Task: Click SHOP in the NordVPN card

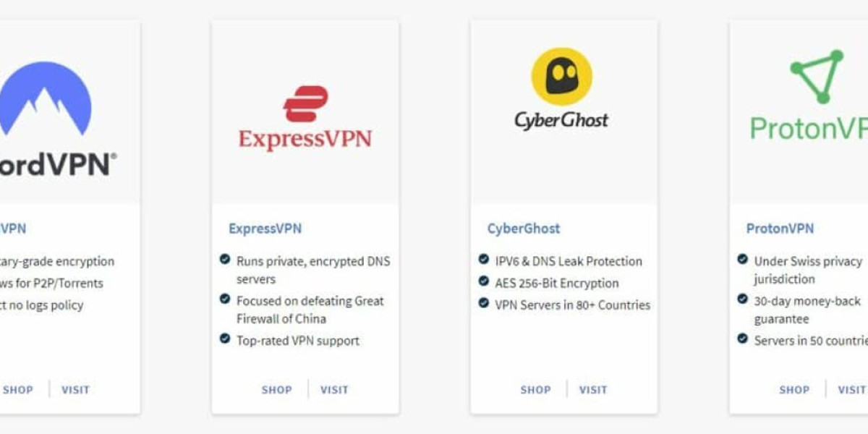Action: click(x=18, y=389)
